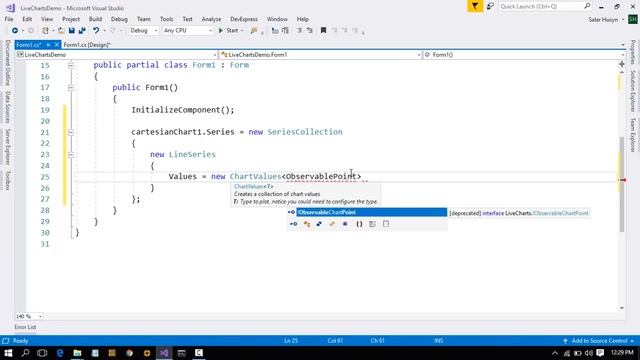Click the taskbar search magnifier icon
Screen dimensions: 640x360
pyautogui.click(x=25, y=353)
